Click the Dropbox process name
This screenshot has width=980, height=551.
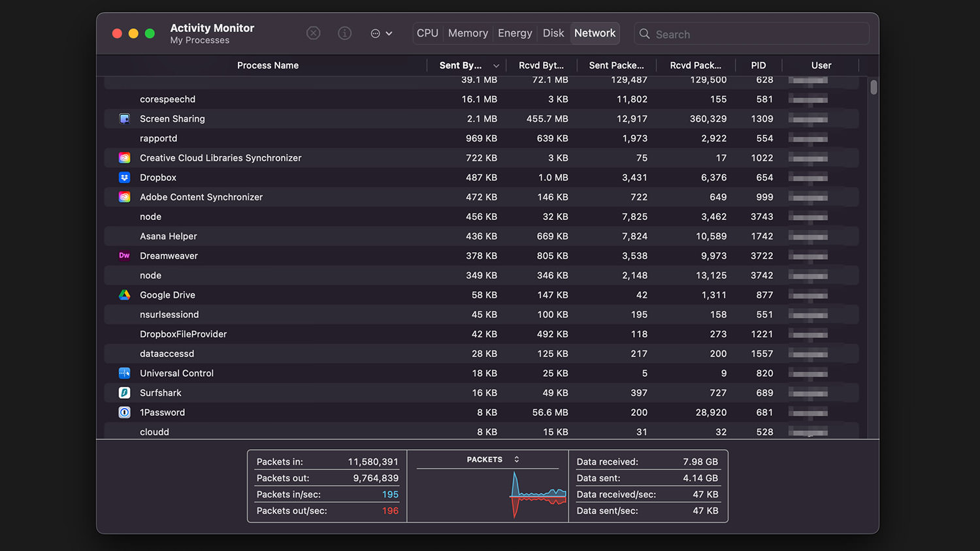[x=158, y=178]
